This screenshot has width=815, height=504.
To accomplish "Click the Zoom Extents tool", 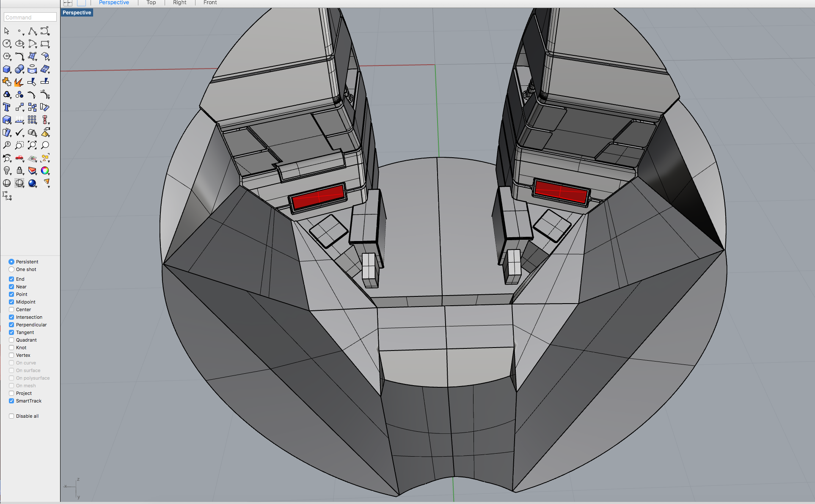I will click(x=32, y=145).
